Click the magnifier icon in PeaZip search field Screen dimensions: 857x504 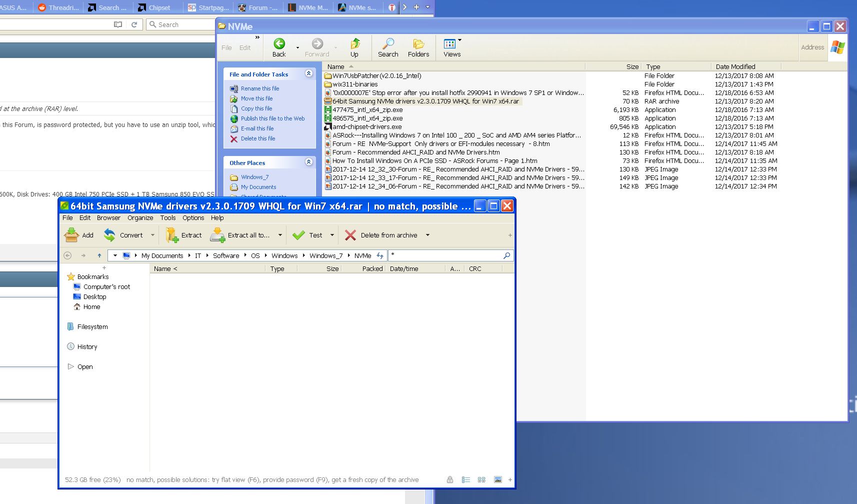(506, 255)
